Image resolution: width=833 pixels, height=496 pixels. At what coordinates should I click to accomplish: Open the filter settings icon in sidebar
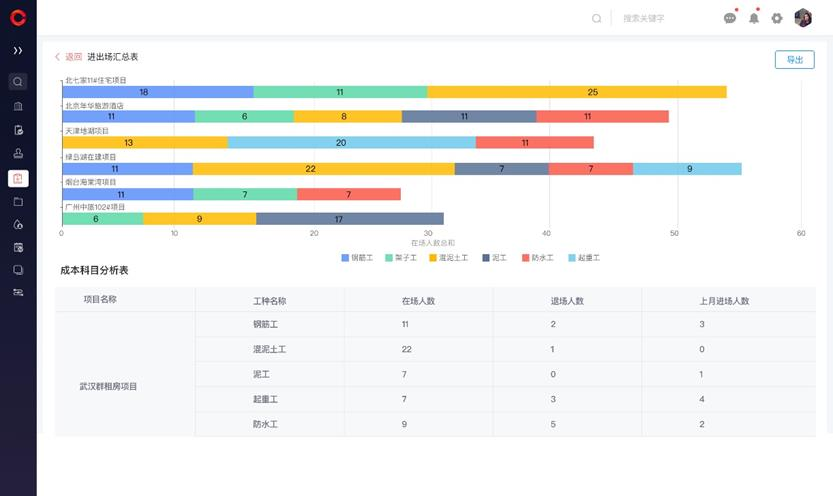pos(18,293)
